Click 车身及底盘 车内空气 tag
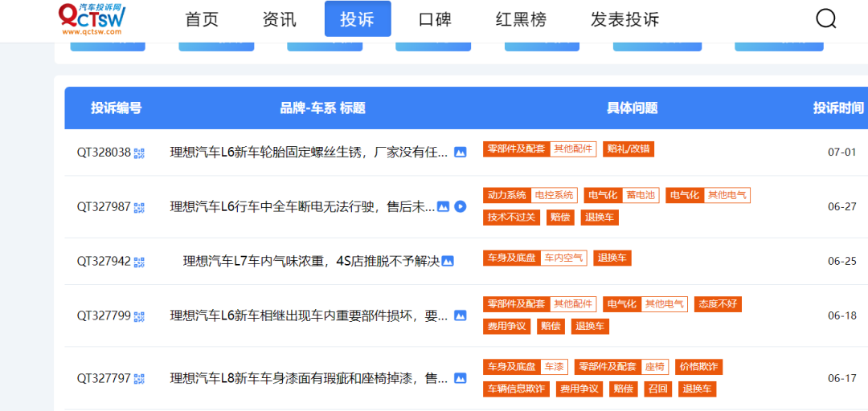 (x=534, y=258)
